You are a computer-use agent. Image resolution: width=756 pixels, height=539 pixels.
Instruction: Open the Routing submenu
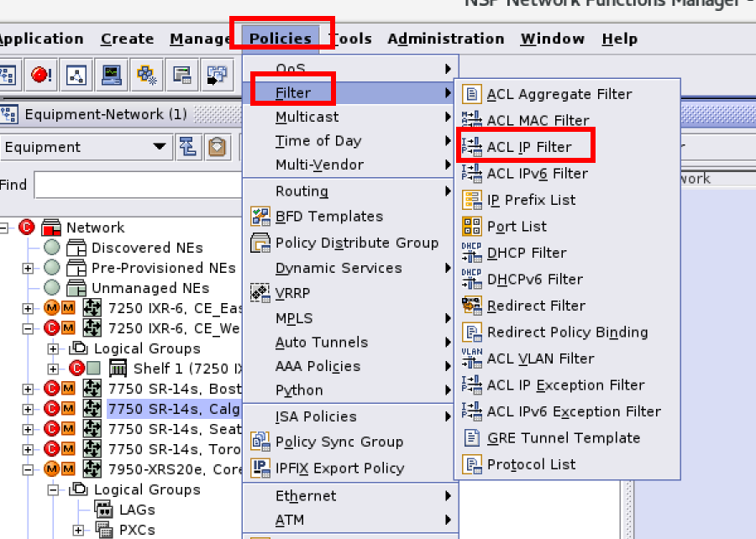click(302, 191)
